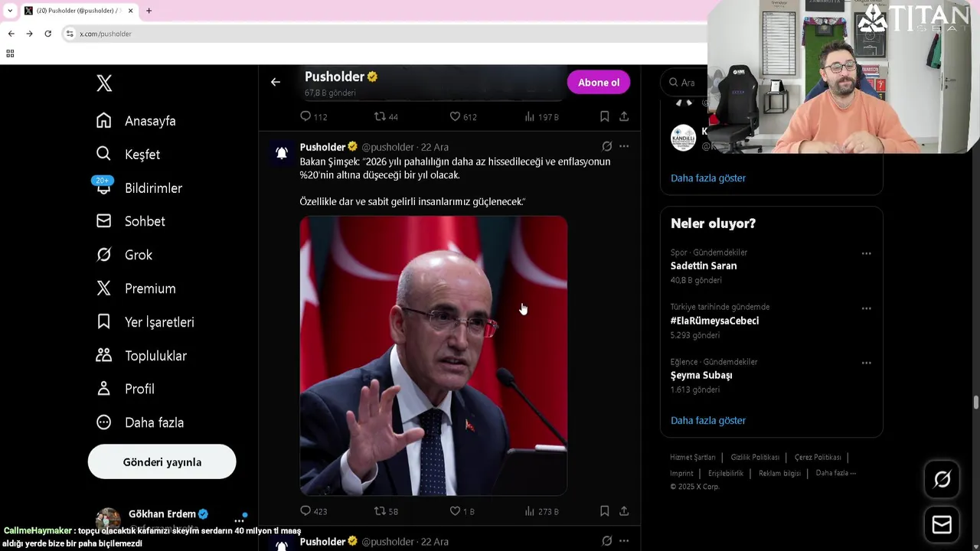Open Keşfet explore page

point(128,155)
